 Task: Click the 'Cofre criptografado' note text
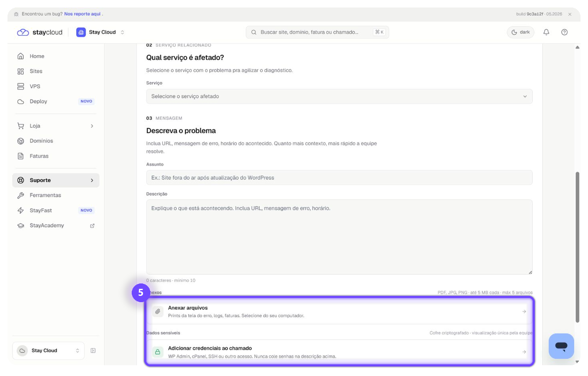click(x=481, y=333)
